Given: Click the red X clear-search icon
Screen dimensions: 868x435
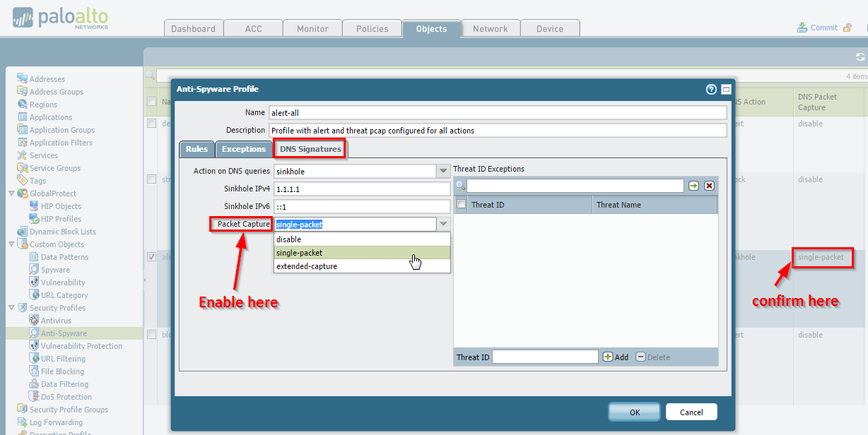Looking at the screenshot, I should click(x=709, y=186).
